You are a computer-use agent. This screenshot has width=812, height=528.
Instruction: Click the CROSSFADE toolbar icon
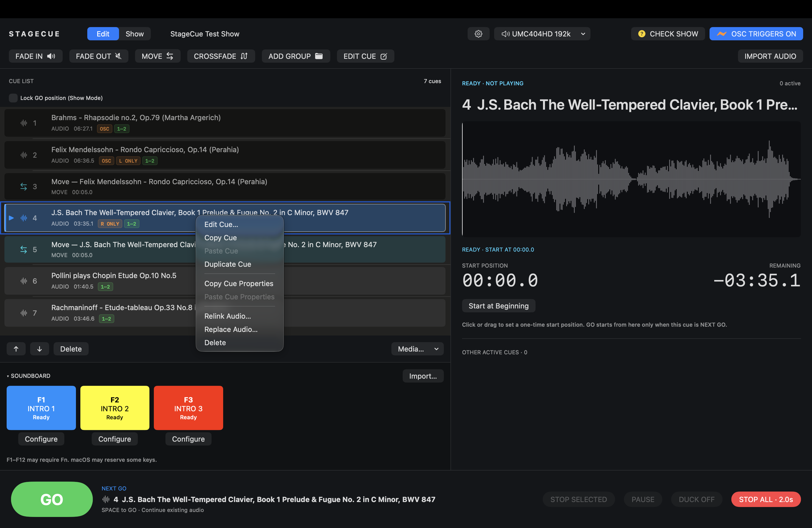point(244,56)
